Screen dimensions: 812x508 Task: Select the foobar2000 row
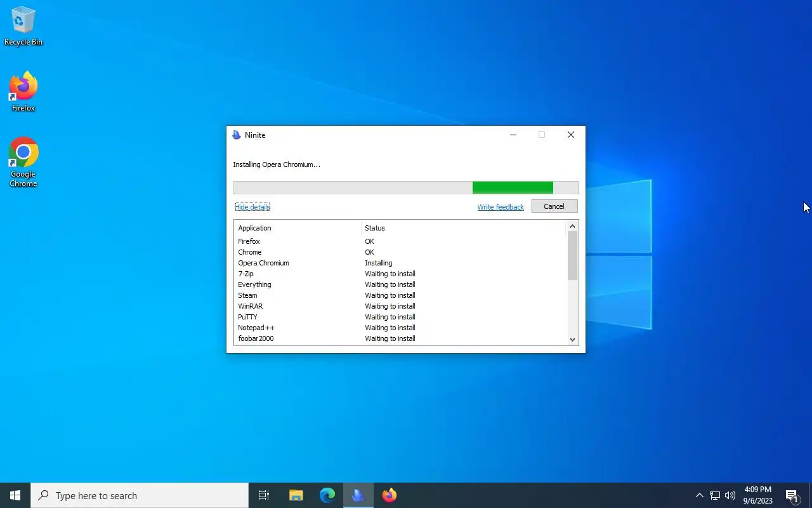[x=400, y=338]
